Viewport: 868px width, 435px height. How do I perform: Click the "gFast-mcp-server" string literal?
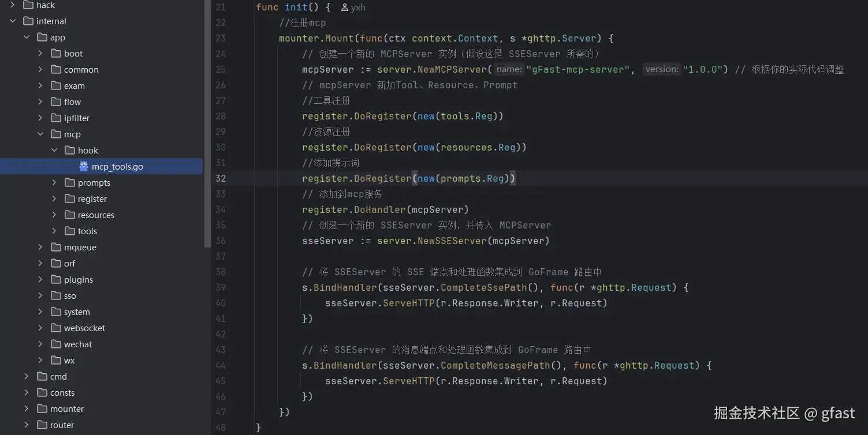coord(578,69)
